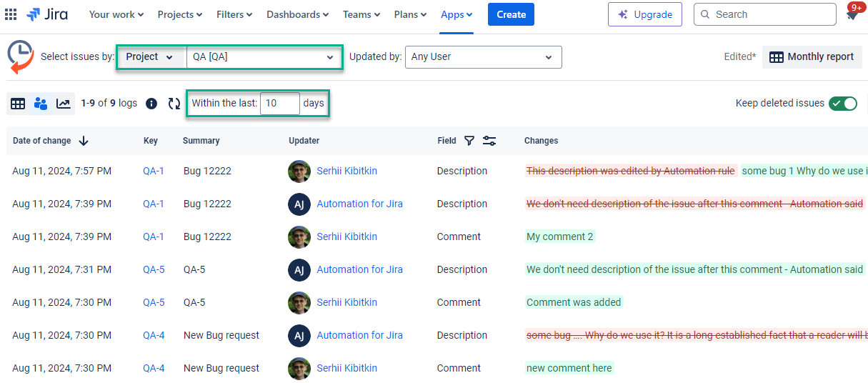Expand the Updated by Any User dropdown
Viewport: 868px width, 383px height.
(x=483, y=57)
